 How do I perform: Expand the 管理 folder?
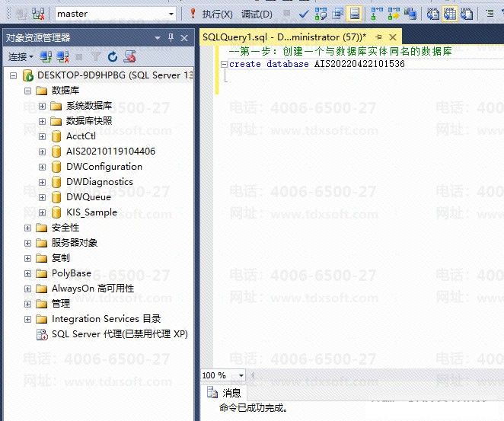pyautogui.click(x=28, y=304)
